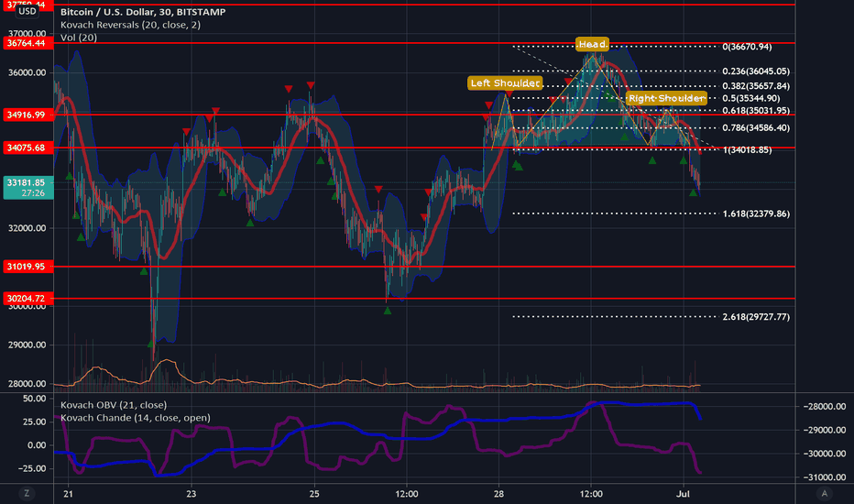
Task: Click the Jul label on time axis
Action: point(683,494)
